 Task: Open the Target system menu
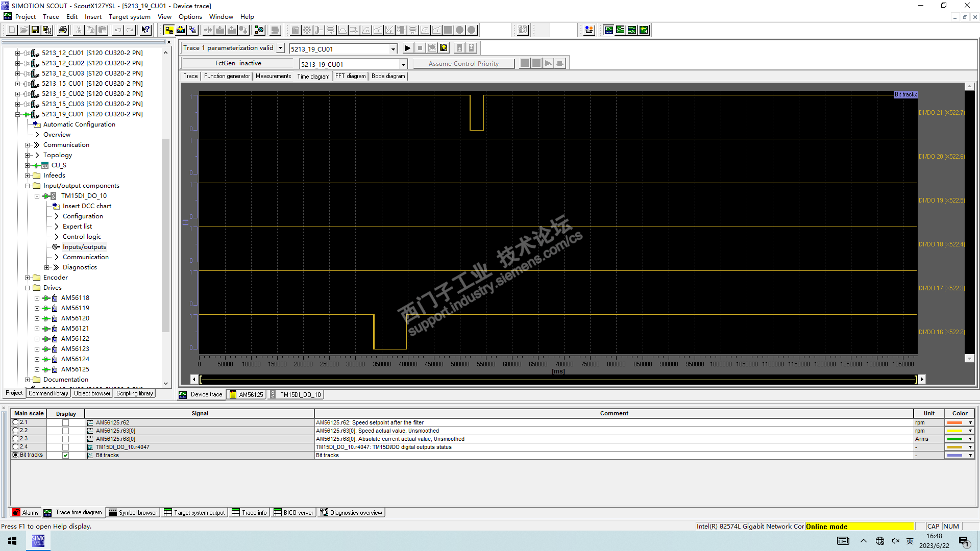click(129, 16)
